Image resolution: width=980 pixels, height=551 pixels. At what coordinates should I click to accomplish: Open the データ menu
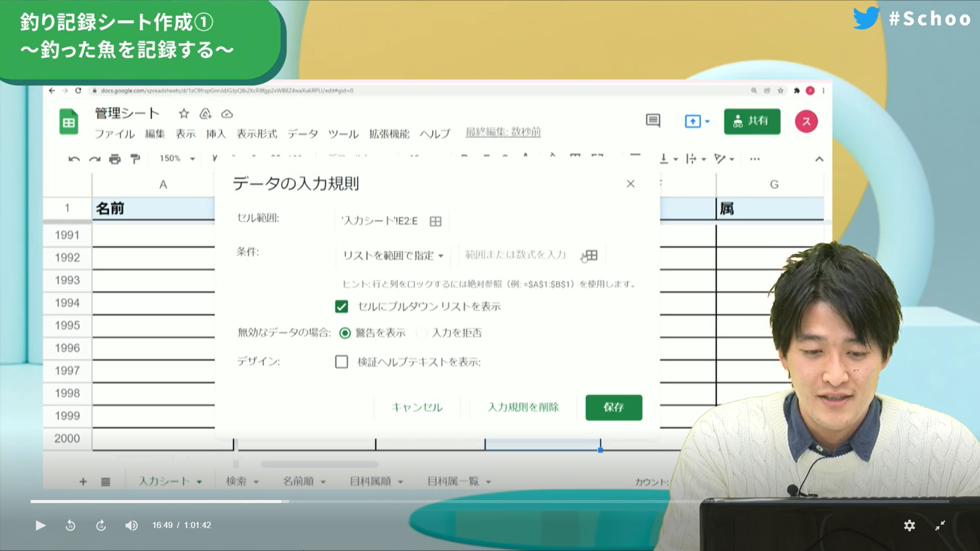303,134
